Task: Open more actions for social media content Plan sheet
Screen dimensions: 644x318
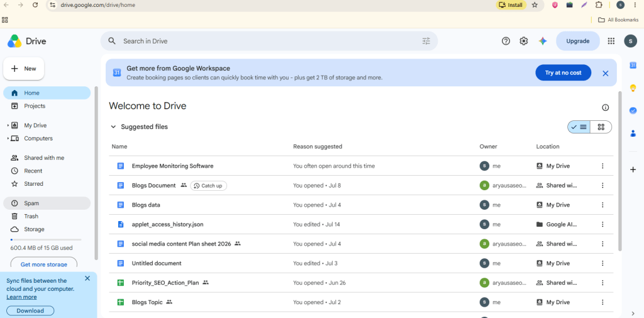Action: point(602,244)
